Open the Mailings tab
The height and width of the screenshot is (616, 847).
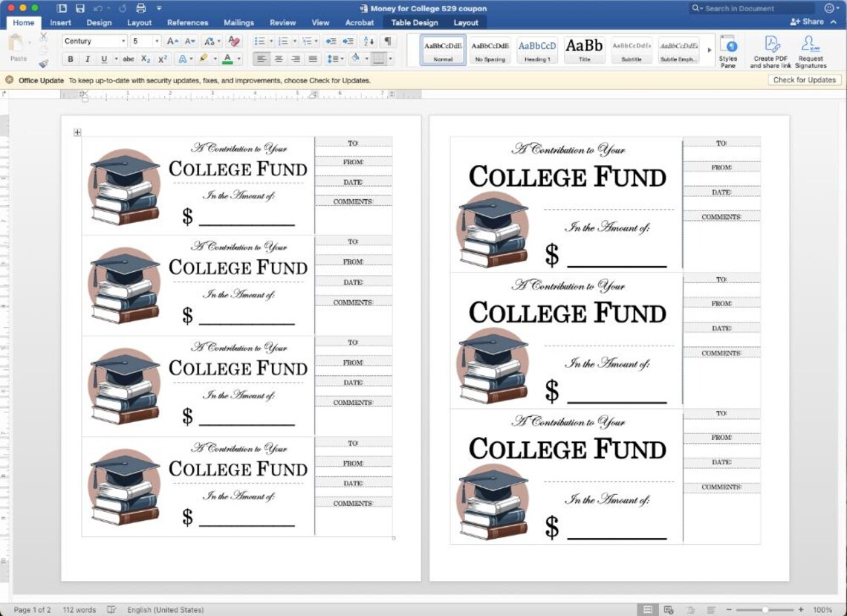pyautogui.click(x=238, y=23)
